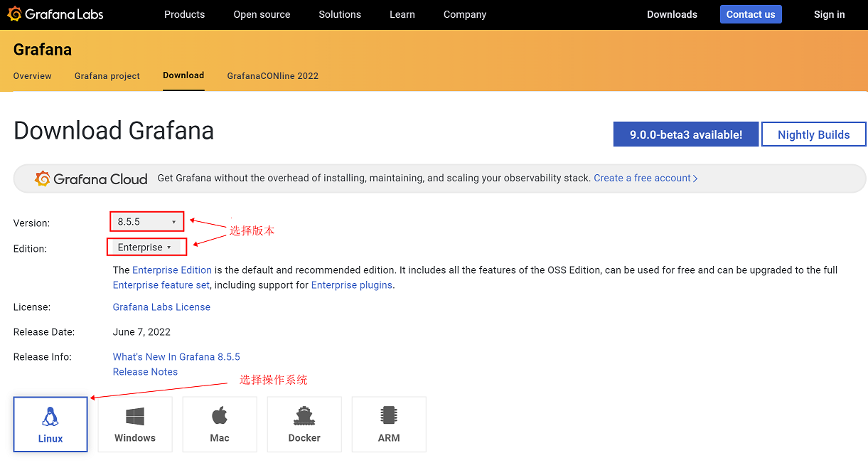The width and height of the screenshot is (868, 463).
Task: Switch to the Overview tab
Action: [33, 76]
